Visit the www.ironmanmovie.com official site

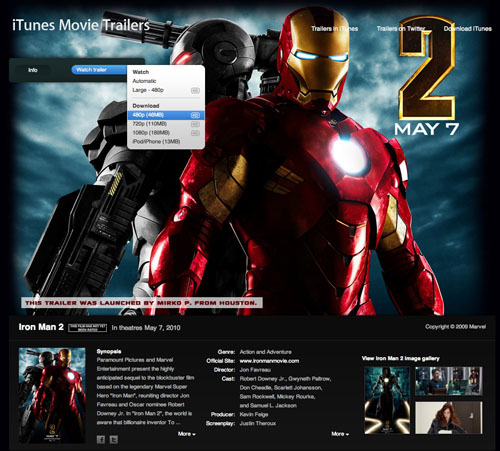(269, 361)
